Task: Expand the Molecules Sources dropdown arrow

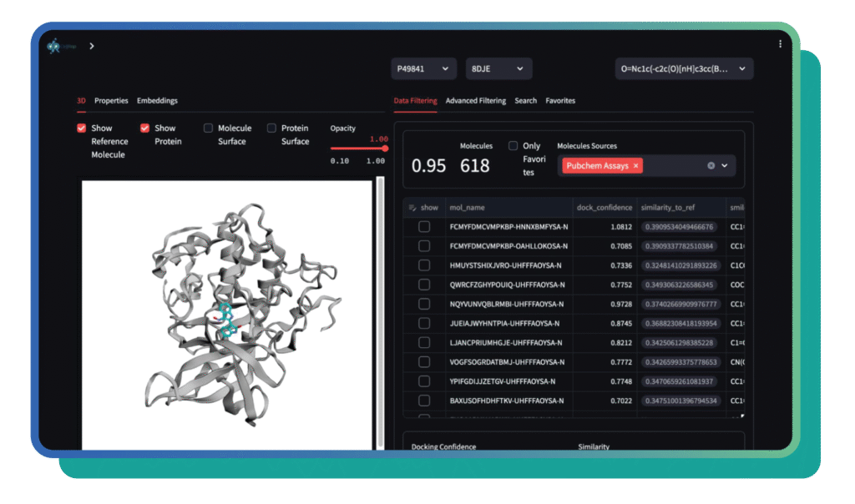Action: [x=725, y=166]
